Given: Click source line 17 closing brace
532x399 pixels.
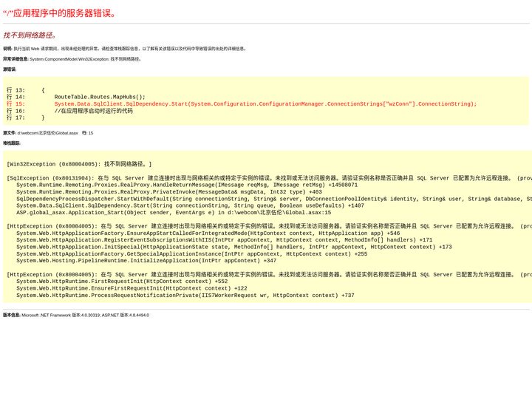Looking at the screenshot, I should pos(26,117).
